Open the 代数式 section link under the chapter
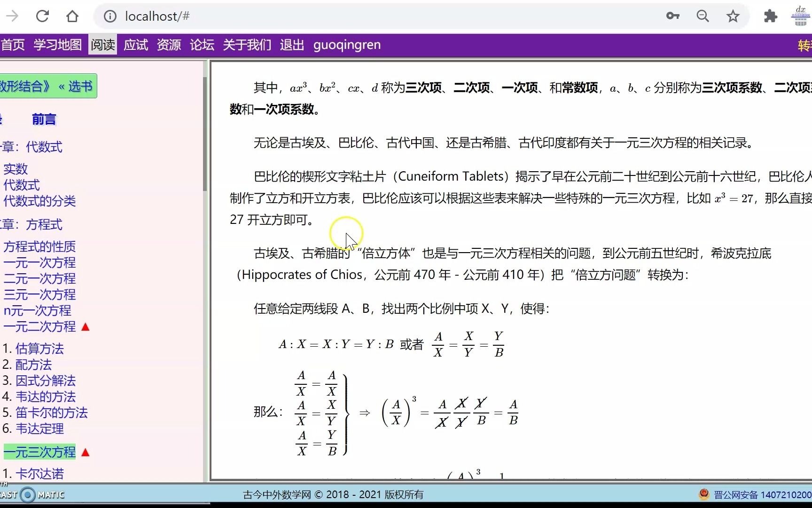This screenshot has height=508, width=812. tap(22, 185)
